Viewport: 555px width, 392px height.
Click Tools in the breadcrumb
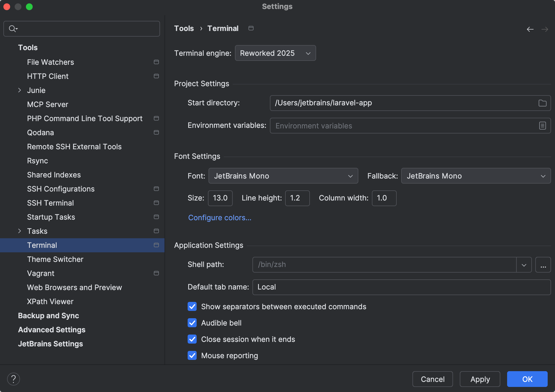[184, 28]
